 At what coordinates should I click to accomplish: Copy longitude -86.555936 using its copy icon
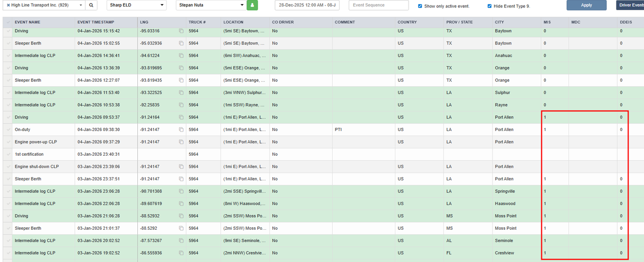point(181,253)
